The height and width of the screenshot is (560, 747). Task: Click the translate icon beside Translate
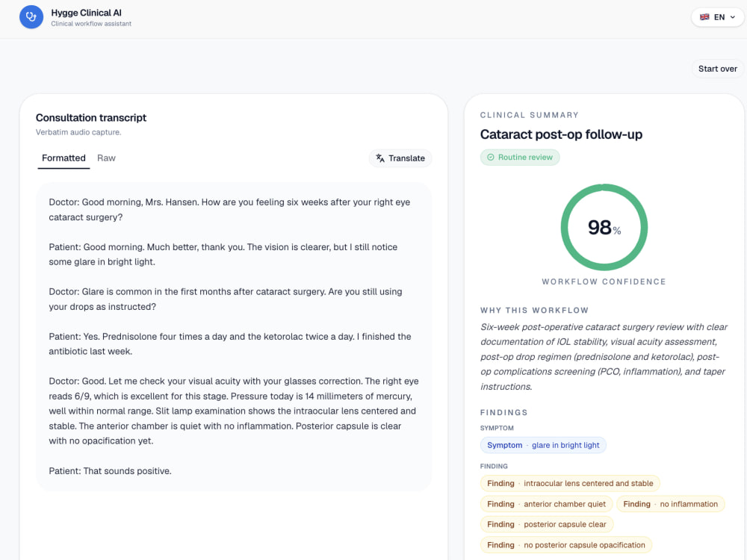[x=380, y=158]
